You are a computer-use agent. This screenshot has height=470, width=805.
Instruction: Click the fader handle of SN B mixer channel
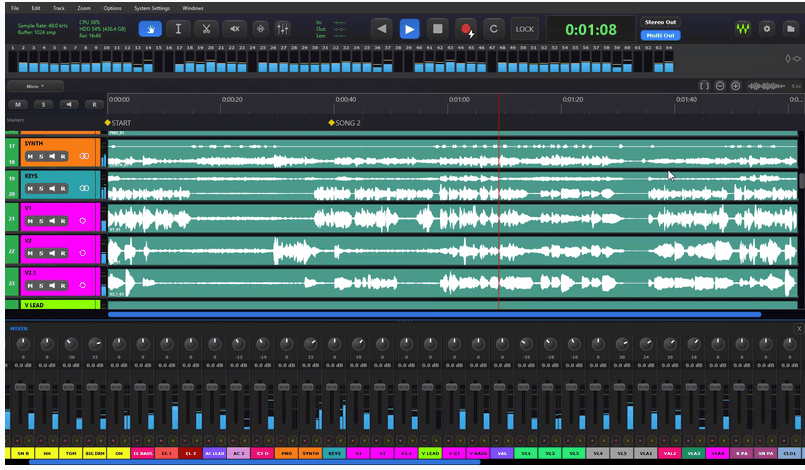tap(20, 387)
